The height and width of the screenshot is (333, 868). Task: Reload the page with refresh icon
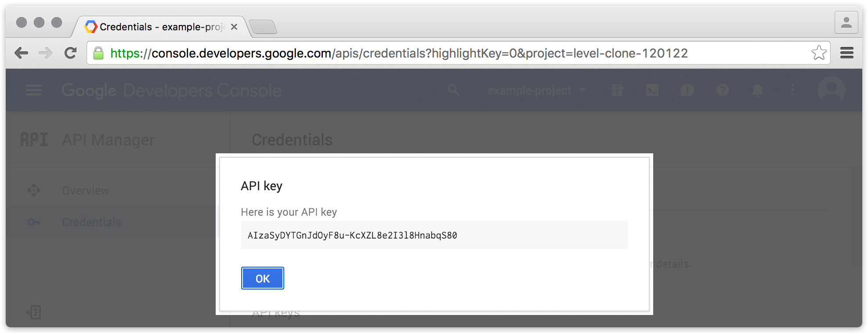(70, 53)
